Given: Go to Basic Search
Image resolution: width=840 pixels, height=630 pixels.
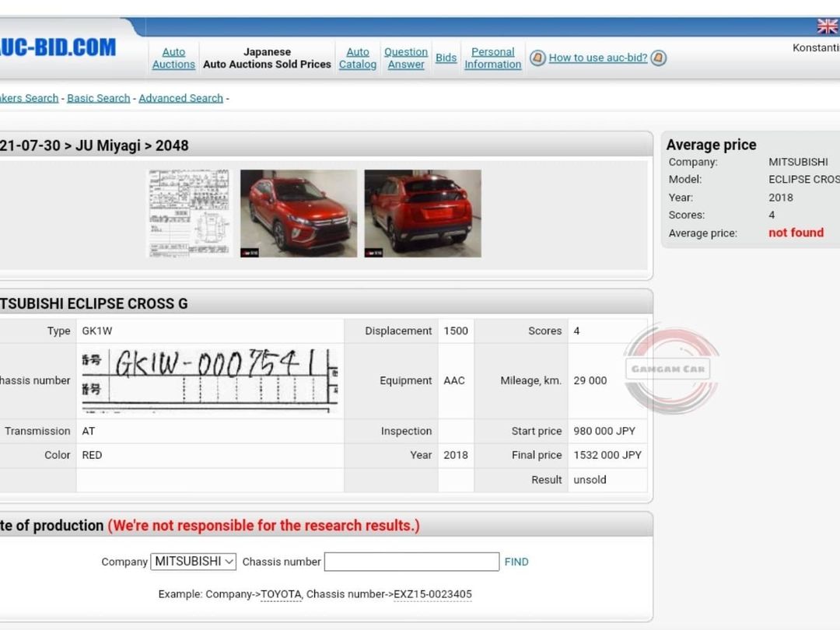Looking at the screenshot, I should [x=99, y=98].
